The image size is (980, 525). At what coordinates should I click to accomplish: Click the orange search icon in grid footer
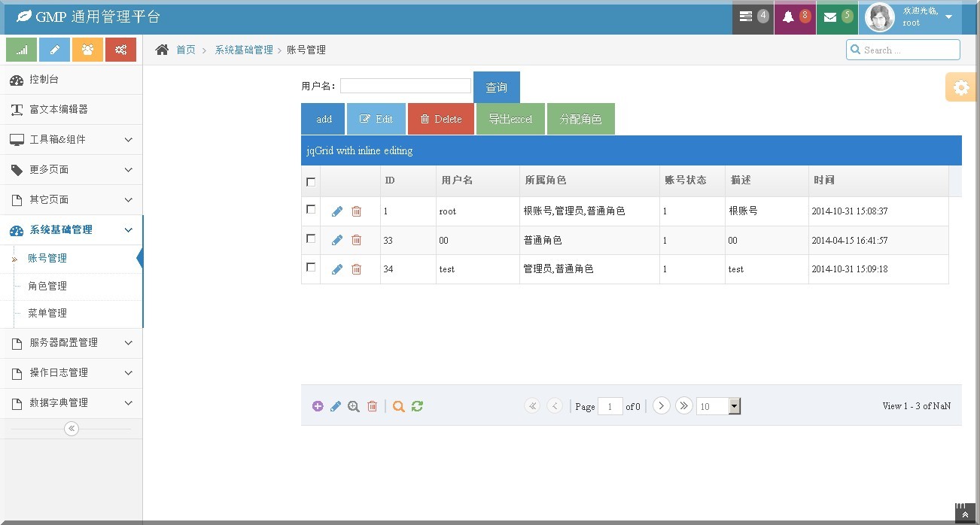(399, 406)
